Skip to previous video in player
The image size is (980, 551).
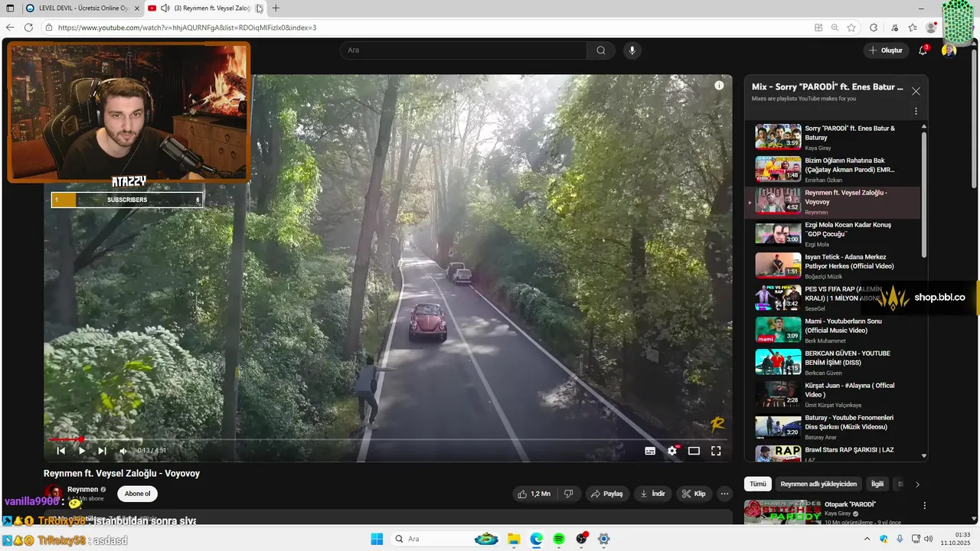[61, 451]
